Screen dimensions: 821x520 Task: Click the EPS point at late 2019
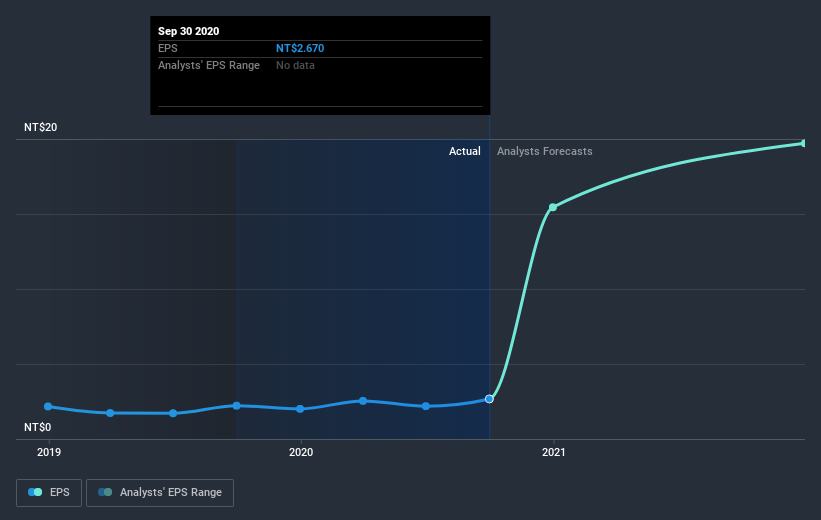pyautogui.click(x=237, y=405)
